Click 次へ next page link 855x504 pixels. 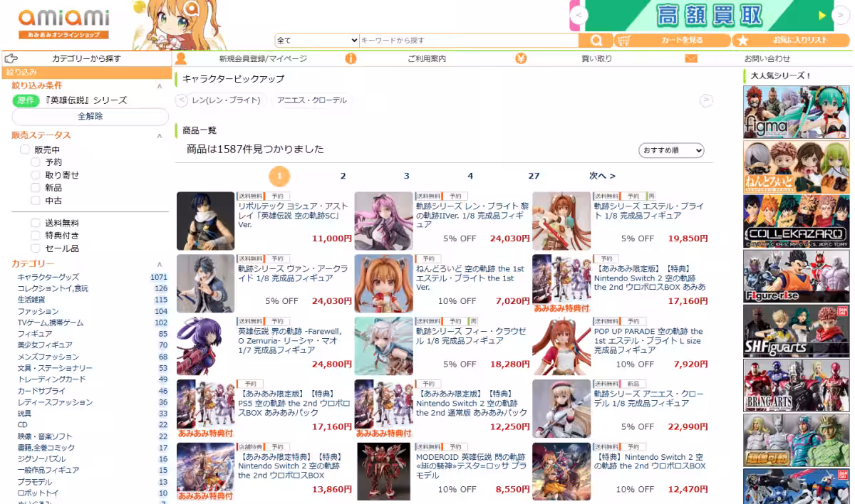point(602,176)
